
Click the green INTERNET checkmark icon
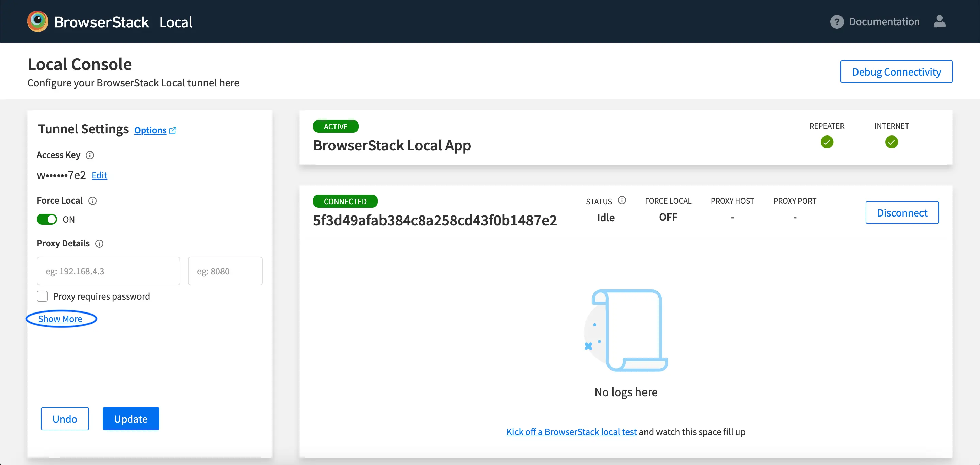tap(892, 142)
